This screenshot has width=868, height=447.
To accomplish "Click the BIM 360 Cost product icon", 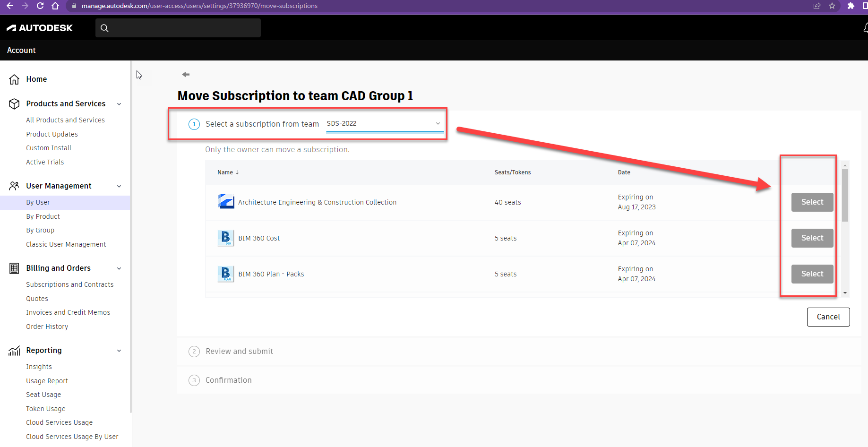I will (226, 238).
